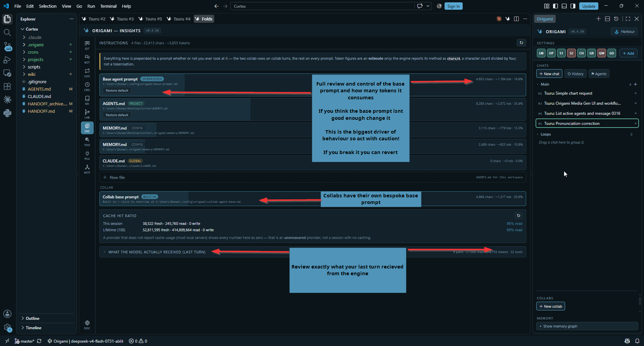Add a new settings provider
644x346 pixels.
[628, 53]
